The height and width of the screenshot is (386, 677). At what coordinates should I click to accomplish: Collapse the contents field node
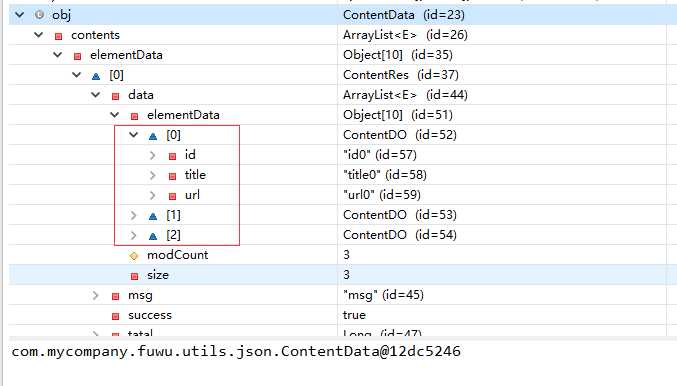pos(38,35)
